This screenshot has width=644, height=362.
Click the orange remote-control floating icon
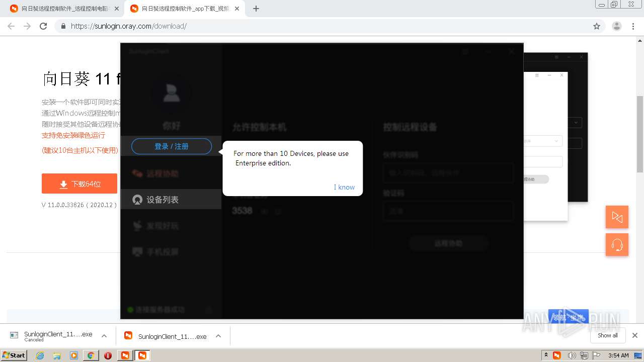coord(617,217)
